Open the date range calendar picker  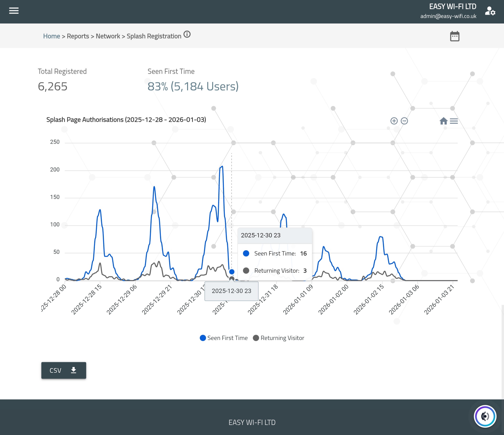454,36
